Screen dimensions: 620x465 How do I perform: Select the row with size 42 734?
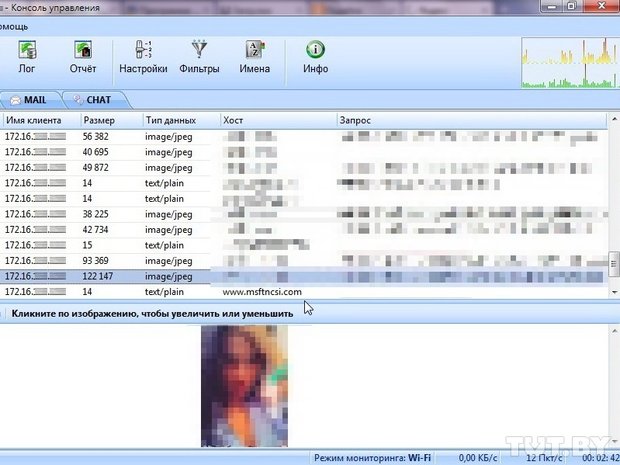pos(304,230)
